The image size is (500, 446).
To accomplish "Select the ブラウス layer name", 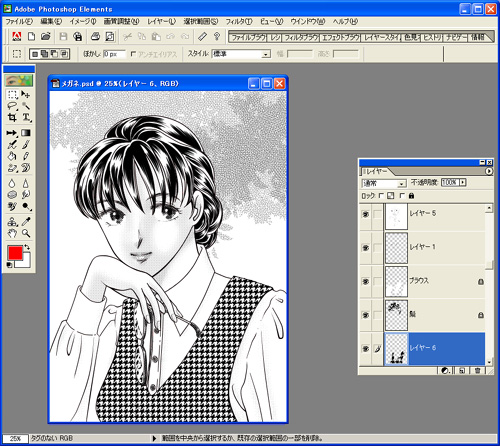I will [419, 281].
